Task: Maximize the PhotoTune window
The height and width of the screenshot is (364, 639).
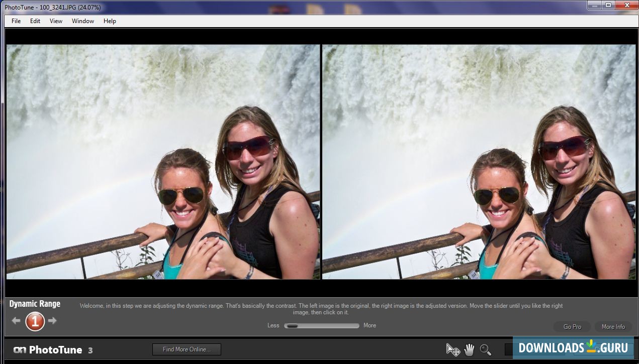Action: pos(608,5)
